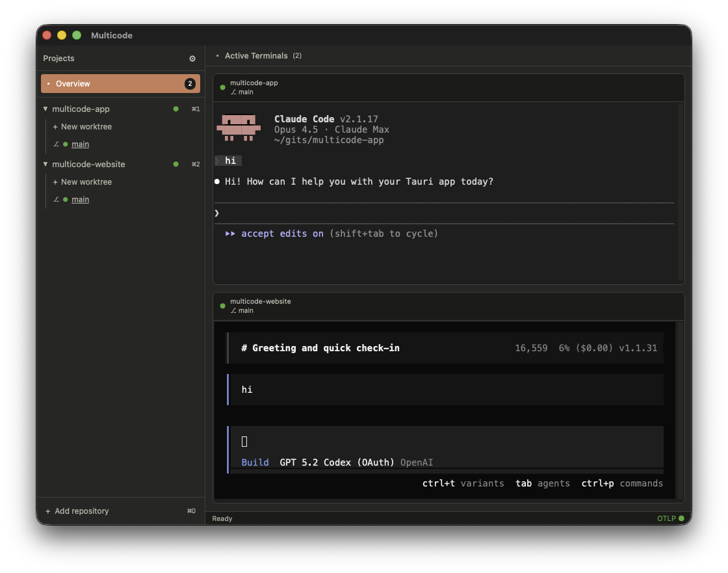Click the green dot in multicode-app terminal header
The height and width of the screenshot is (573, 728).
[x=222, y=87]
